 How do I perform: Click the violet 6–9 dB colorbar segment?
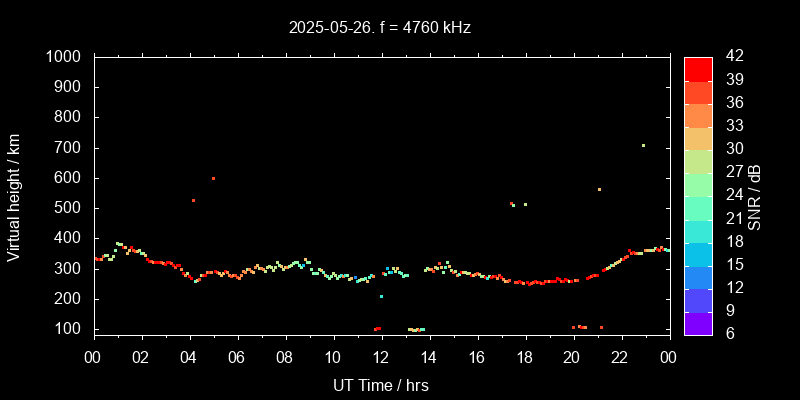click(x=698, y=323)
